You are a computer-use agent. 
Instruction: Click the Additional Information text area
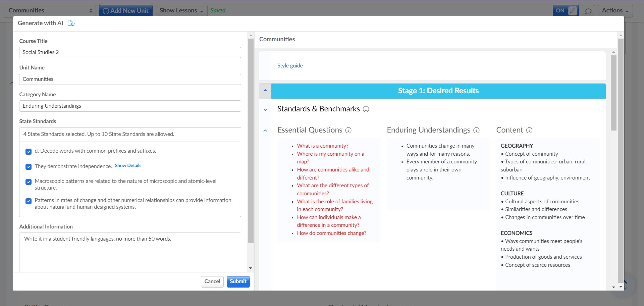coord(130,252)
